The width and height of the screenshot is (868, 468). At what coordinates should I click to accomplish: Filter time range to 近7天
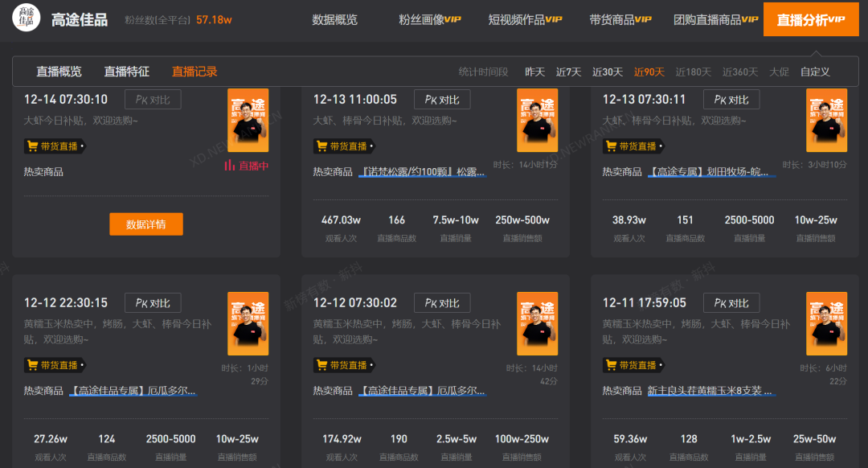568,72
